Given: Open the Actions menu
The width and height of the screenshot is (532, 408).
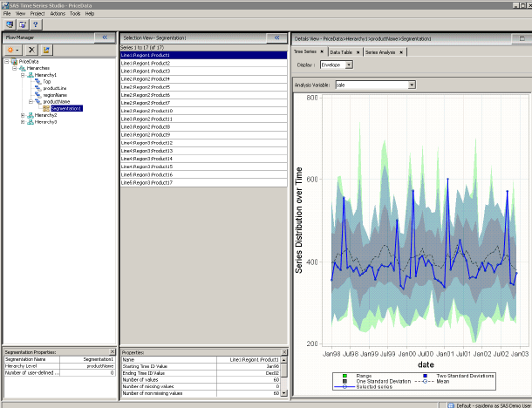Looking at the screenshot, I should 58,14.
